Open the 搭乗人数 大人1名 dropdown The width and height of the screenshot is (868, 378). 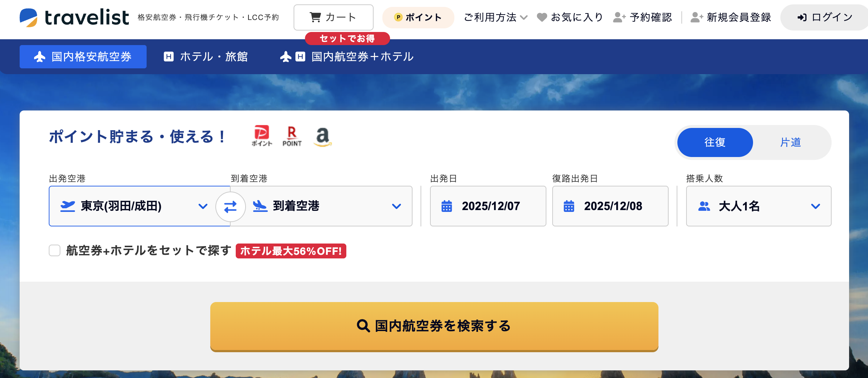click(758, 206)
